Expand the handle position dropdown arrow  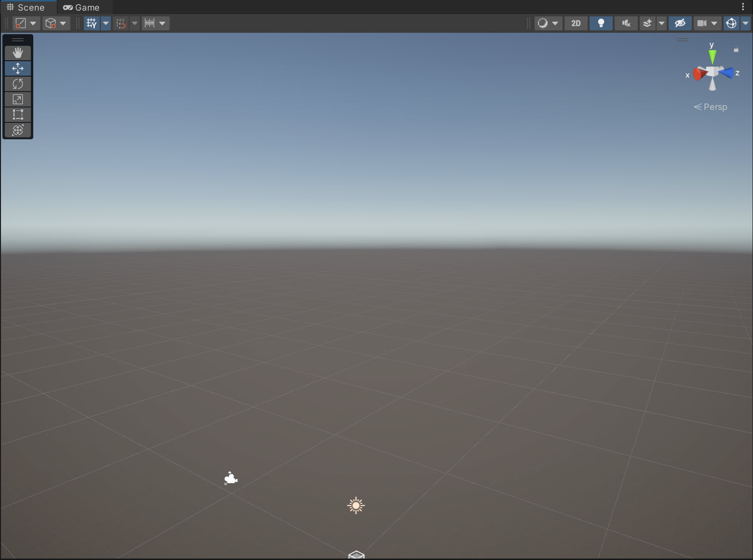pos(33,23)
